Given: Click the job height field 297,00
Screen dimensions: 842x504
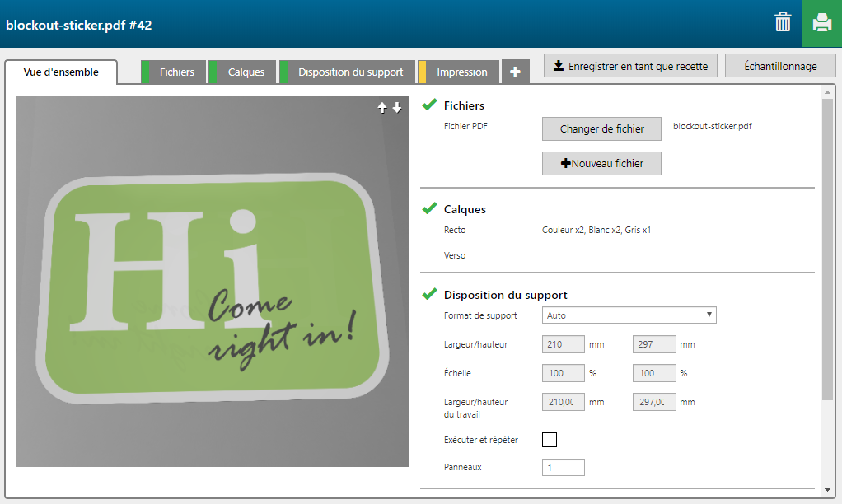Looking at the screenshot, I should [654, 402].
